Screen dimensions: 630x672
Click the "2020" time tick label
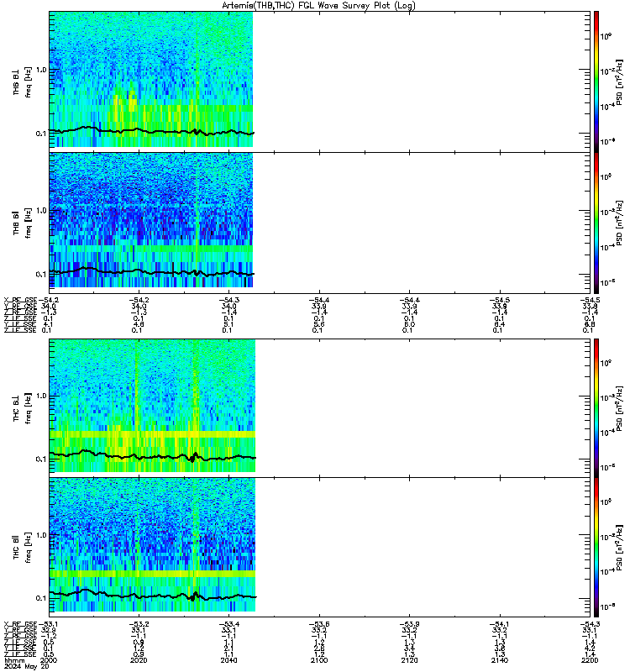[139, 660]
